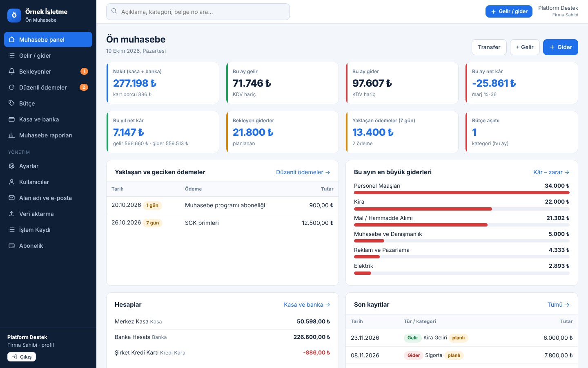Screen dimensions: 588x368
Task: Click the upload icon beside Veri aktarma
Action: tap(12, 214)
